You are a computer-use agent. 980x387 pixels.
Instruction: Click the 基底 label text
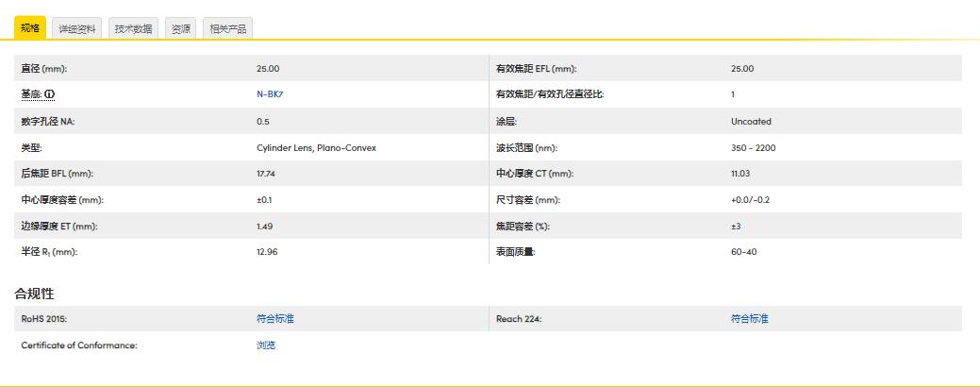31,95
